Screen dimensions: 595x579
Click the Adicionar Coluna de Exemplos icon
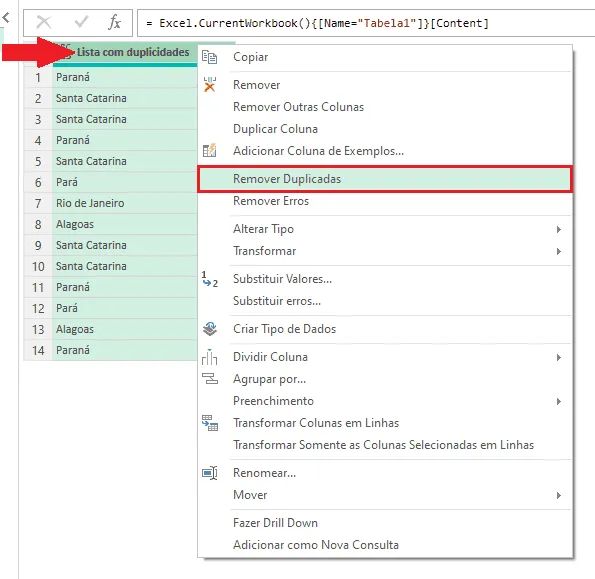[209, 151]
